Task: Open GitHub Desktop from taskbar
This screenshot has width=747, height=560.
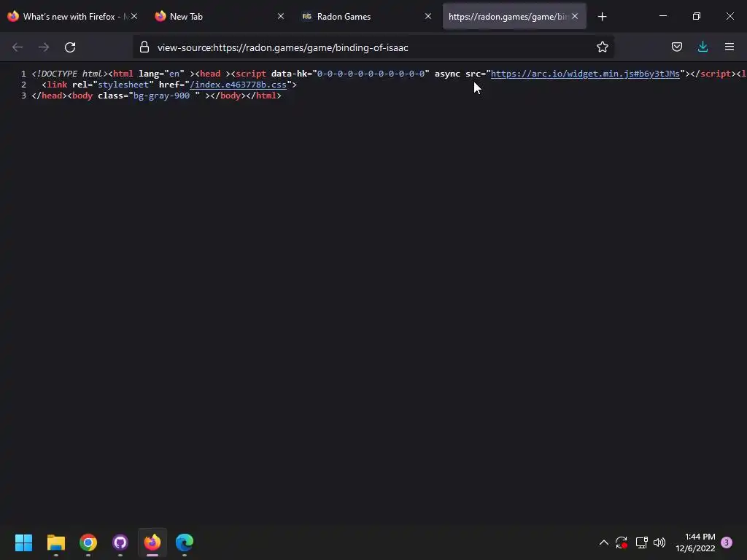Action: (x=120, y=542)
